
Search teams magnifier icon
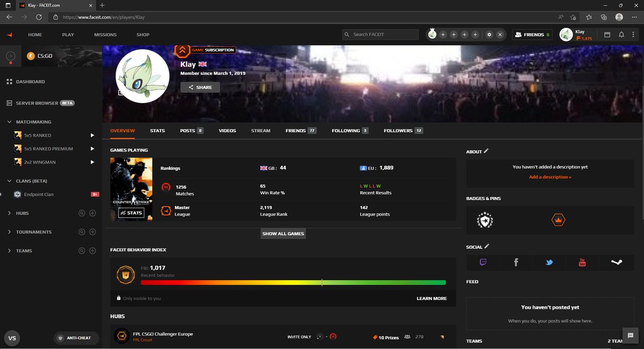click(x=82, y=251)
